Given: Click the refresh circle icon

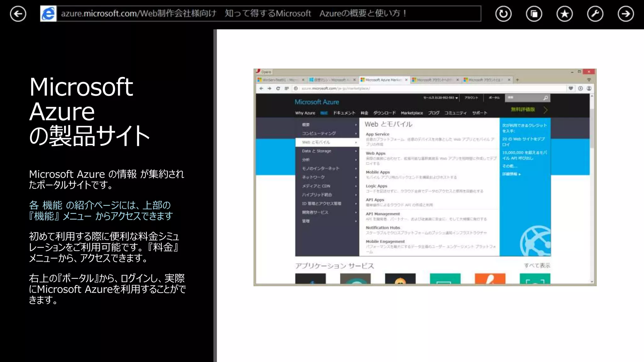Looking at the screenshot, I should click(x=503, y=14).
